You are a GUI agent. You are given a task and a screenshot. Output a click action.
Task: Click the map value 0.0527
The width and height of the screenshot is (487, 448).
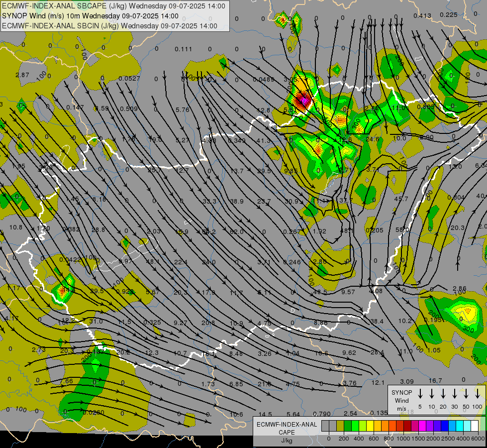[129, 79]
